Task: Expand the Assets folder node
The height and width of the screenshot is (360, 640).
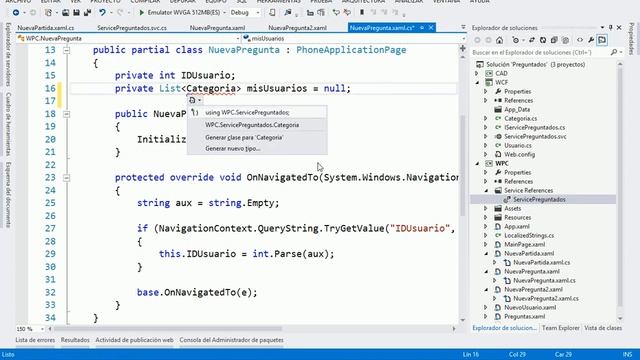Action: pos(486,209)
